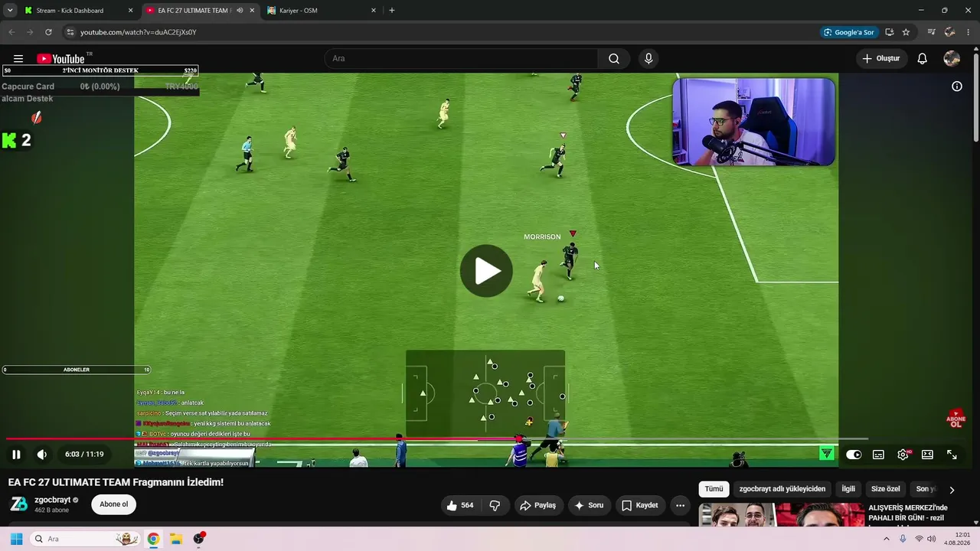Open the Windows Start menu
The image size is (980, 551).
coord(16,539)
